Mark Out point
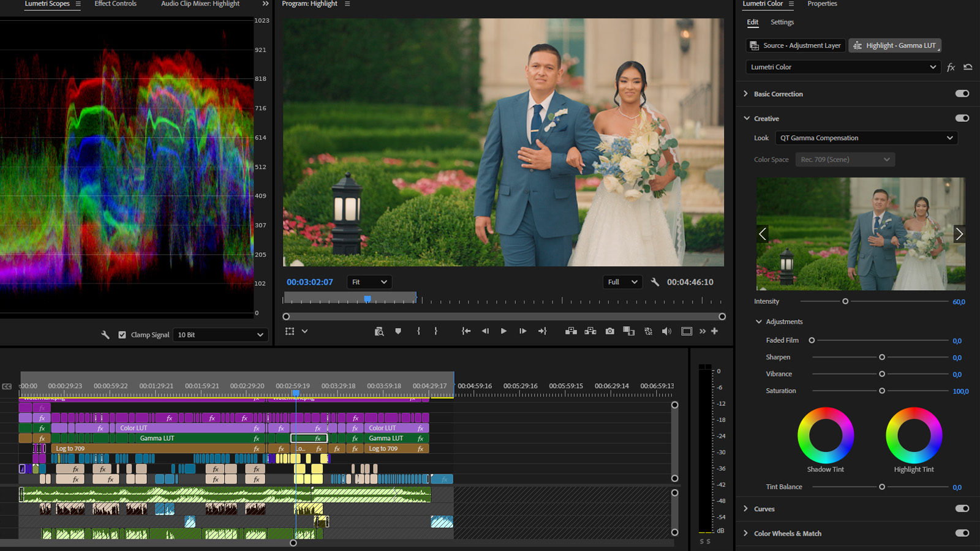This screenshot has height=551, width=980. click(436, 331)
